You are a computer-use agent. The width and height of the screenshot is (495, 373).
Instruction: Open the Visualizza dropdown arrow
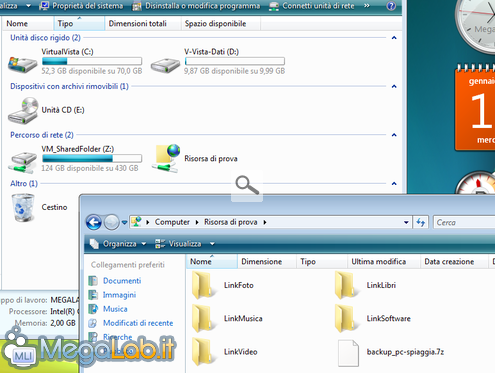coord(212,244)
